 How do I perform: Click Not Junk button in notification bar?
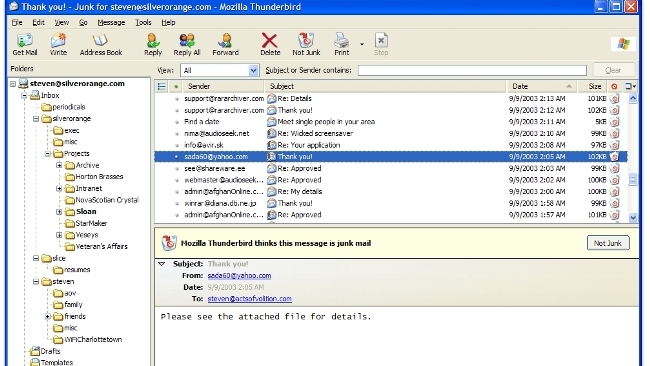coord(608,243)
